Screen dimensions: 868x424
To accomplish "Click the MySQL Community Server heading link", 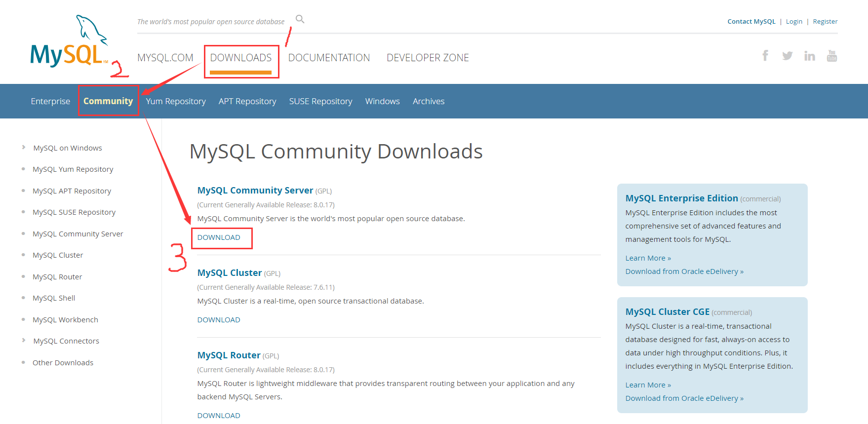I will click(x=255, y=191).
